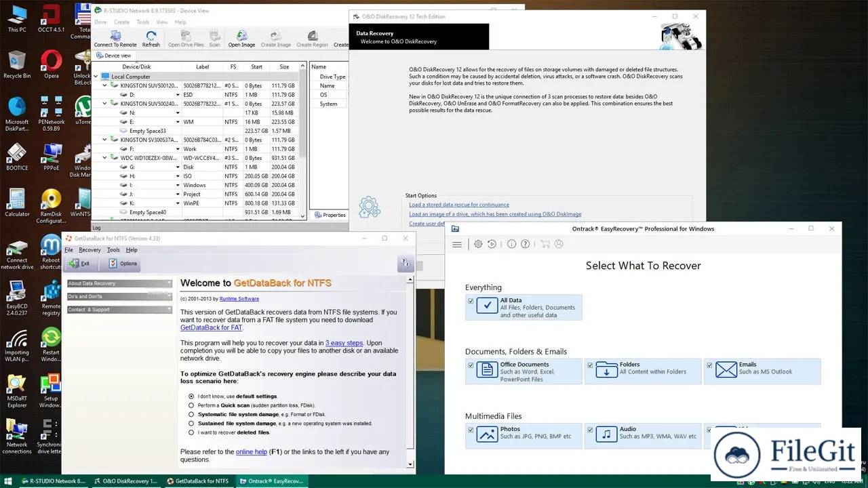The width and height of the screenshot is (868, 488).
Task: Click 'Load a stored data rescue for continuance'
Action: [459, 205]
